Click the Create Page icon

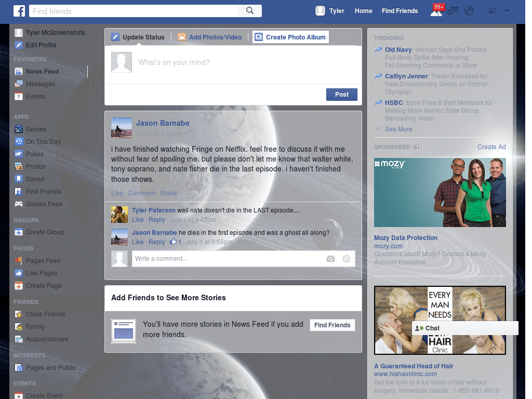point(19,286)
